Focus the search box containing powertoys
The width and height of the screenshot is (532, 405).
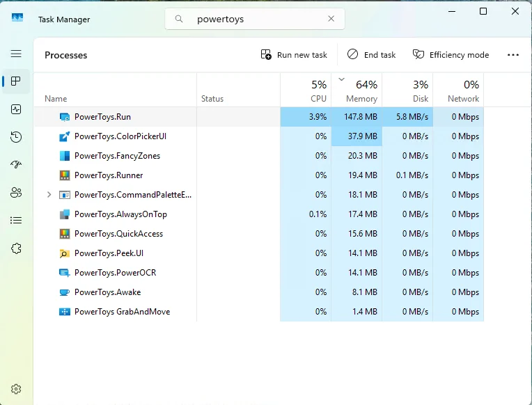[255, 19]
